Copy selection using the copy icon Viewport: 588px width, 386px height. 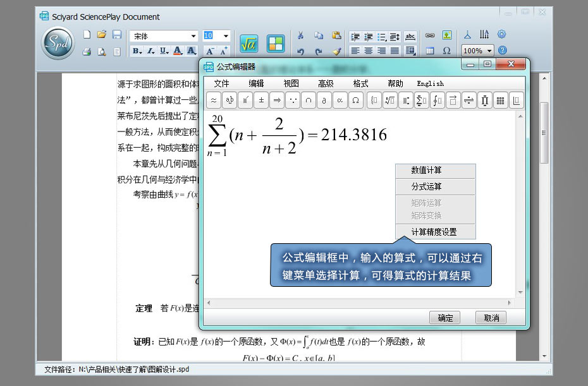point(319,35)
